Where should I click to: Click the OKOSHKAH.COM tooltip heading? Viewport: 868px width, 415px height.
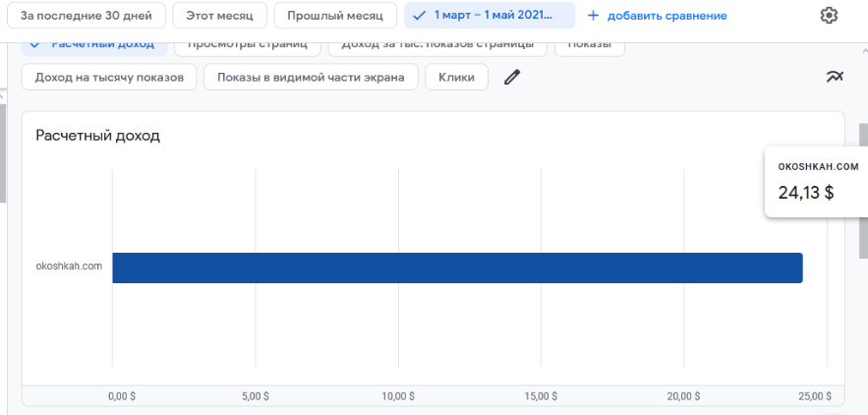818,167
